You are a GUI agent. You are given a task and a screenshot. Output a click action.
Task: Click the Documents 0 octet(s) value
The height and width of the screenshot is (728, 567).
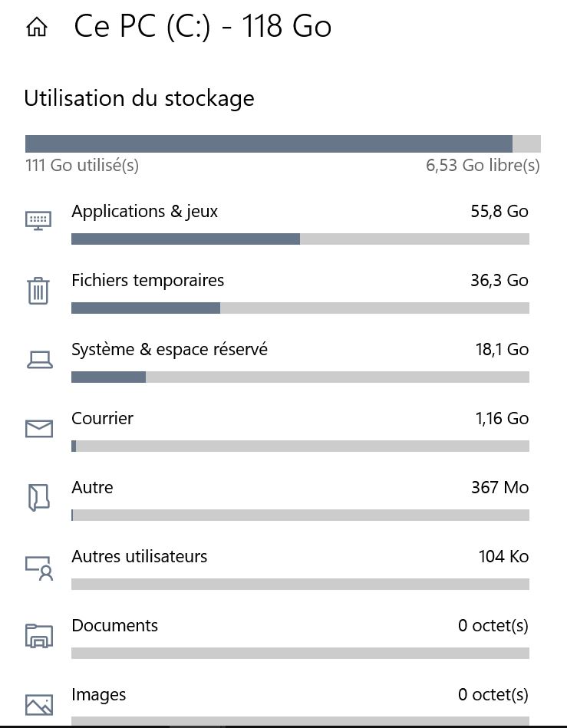tap(493, 626)
